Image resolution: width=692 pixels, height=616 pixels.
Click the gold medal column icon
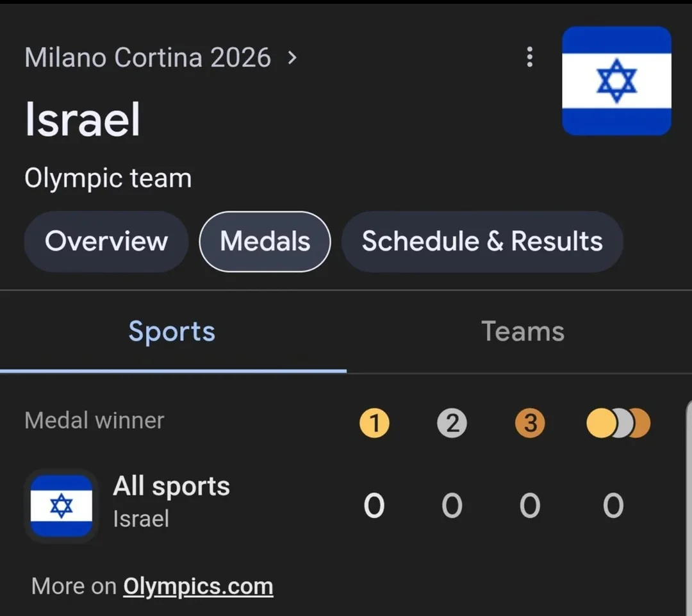click(x=374, y=424)
